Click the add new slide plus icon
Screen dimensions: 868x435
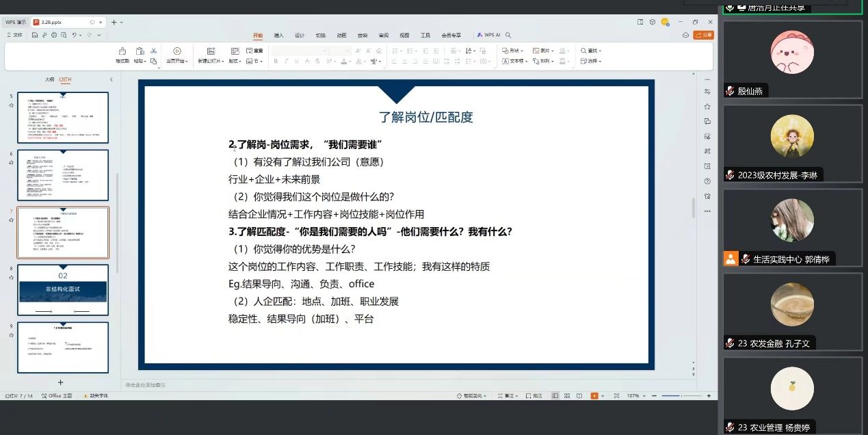60,382
